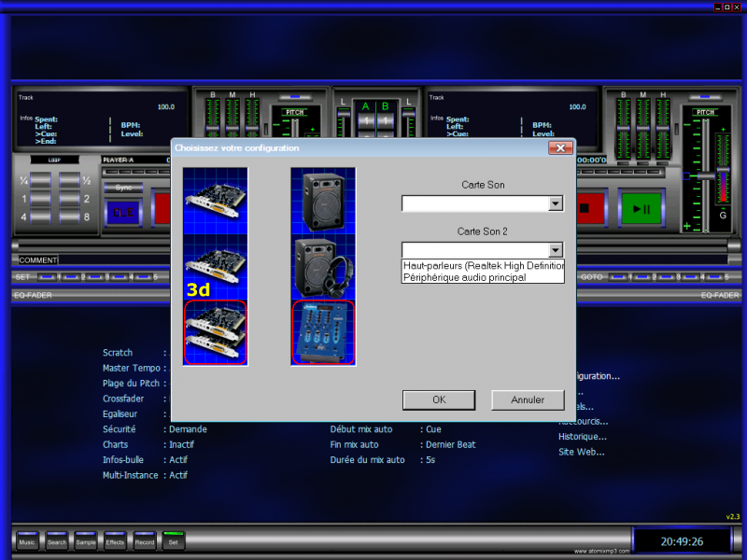Pick the dual sound cards configuration

click(x=216, y=331)
